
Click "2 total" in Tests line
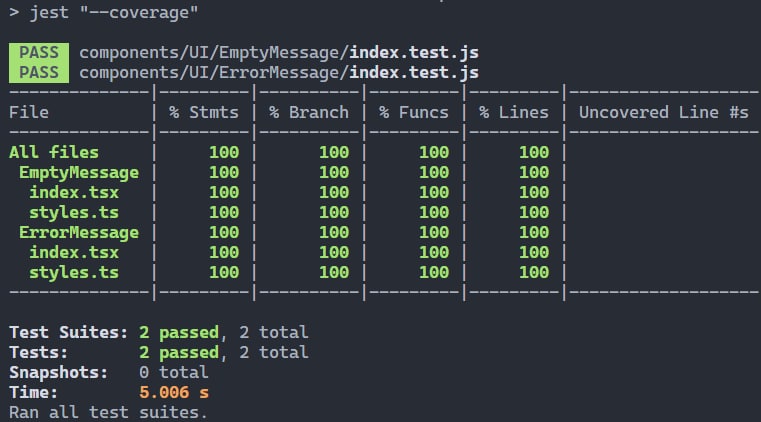[x=274, y=353]
